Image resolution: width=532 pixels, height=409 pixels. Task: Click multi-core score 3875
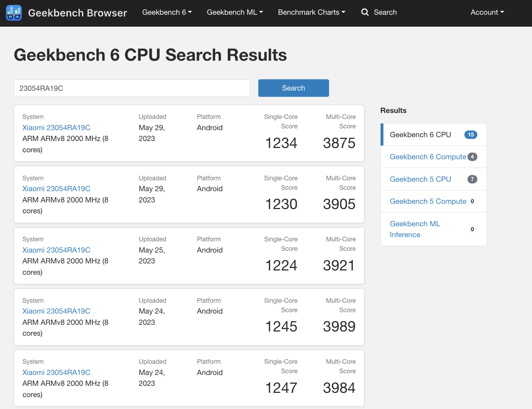click(x=339, y=143)
